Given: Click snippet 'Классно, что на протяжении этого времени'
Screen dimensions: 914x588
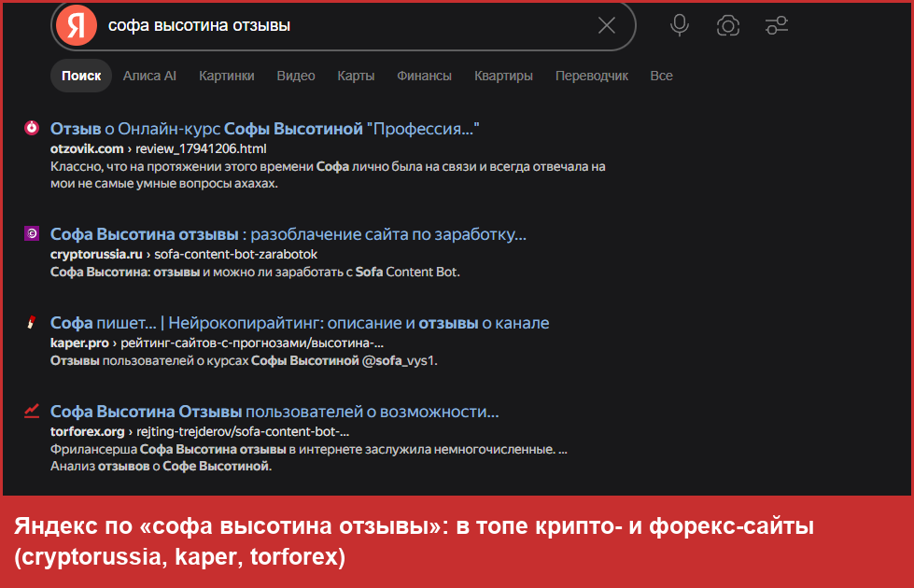Looking at the screenshot, I should tap(328, 175).
